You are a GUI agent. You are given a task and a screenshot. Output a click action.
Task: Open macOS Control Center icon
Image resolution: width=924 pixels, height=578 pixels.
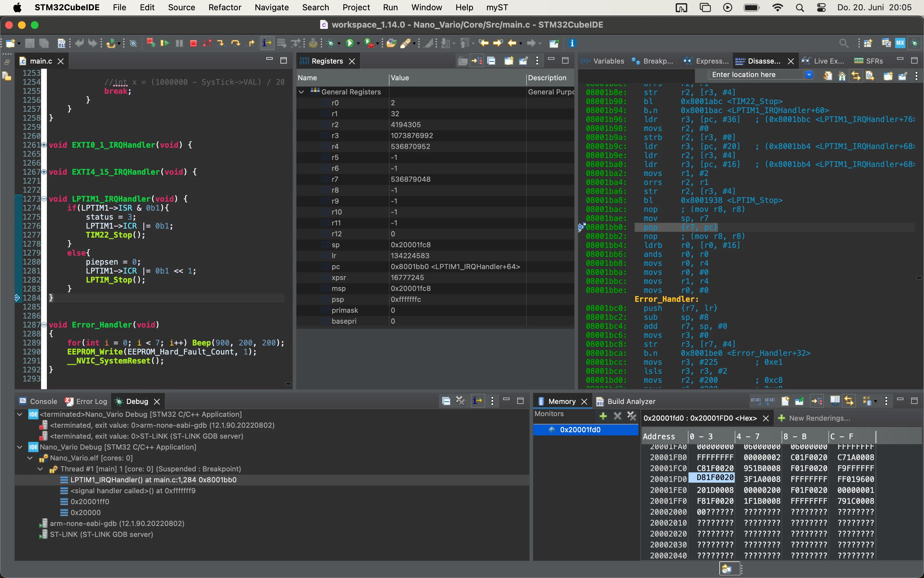click(821, 7)
